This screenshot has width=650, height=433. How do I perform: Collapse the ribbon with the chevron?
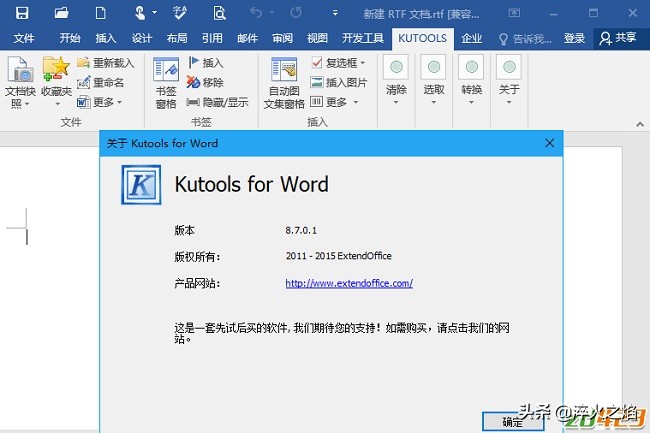pyautogui.click(x=640, y=124)
